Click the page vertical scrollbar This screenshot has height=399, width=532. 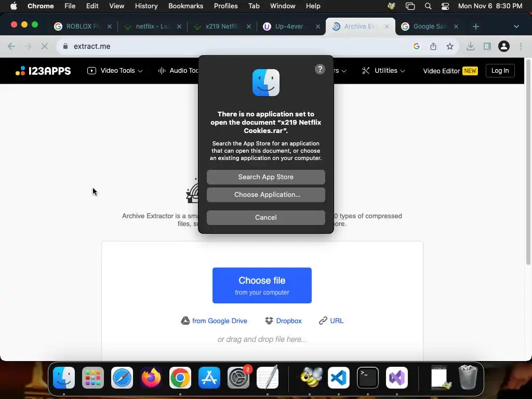click(528, 163)
